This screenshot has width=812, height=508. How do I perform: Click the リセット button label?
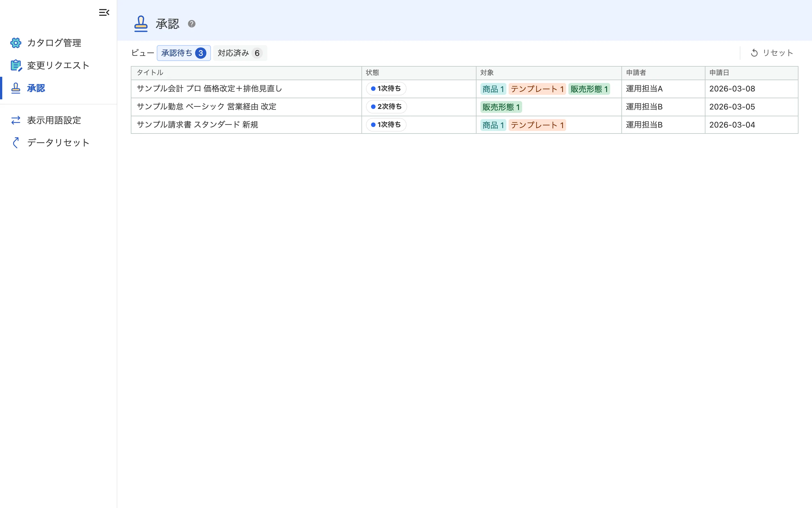pyautogui.click(x=778, y=53)
